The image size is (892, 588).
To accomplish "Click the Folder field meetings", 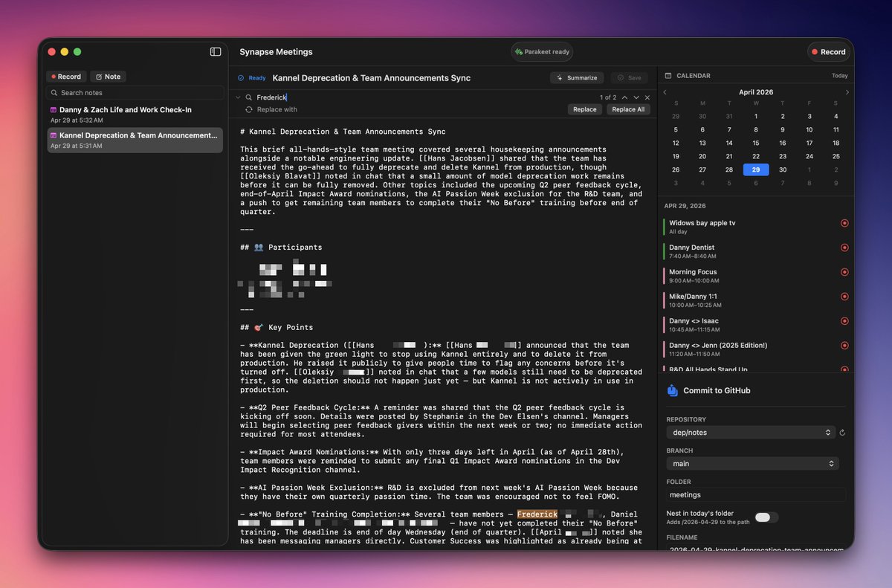I will (756, 494).
